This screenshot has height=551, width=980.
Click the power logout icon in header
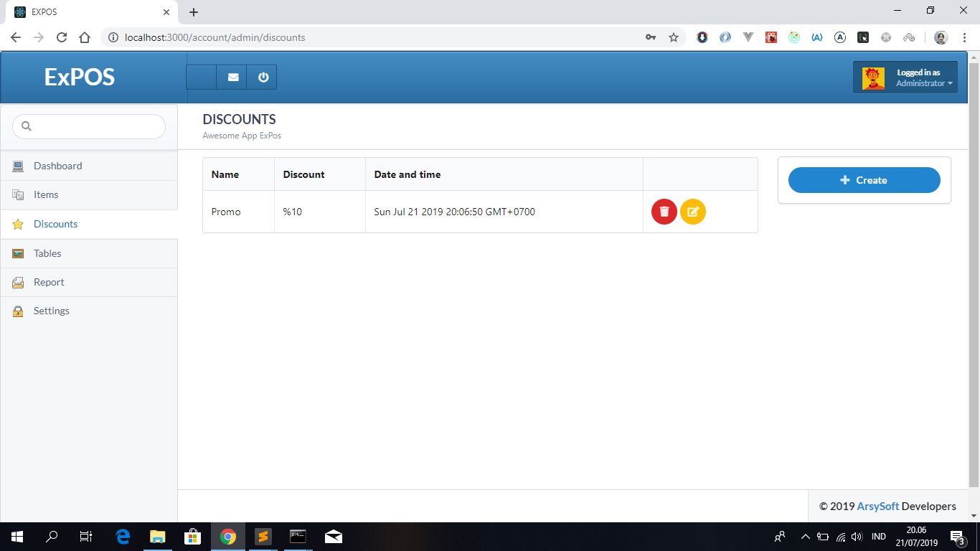tap(263, 77)
